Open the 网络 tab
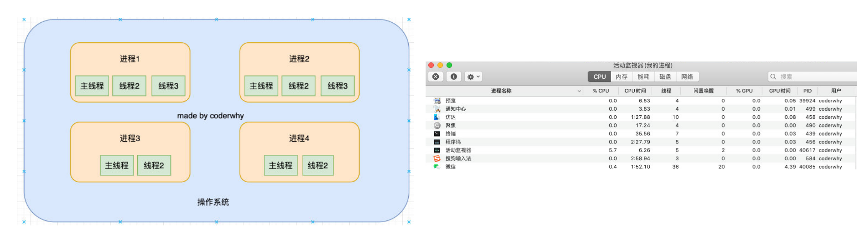Screen dimensions: 868x245 pyautogui.click(x=687, y=77)
